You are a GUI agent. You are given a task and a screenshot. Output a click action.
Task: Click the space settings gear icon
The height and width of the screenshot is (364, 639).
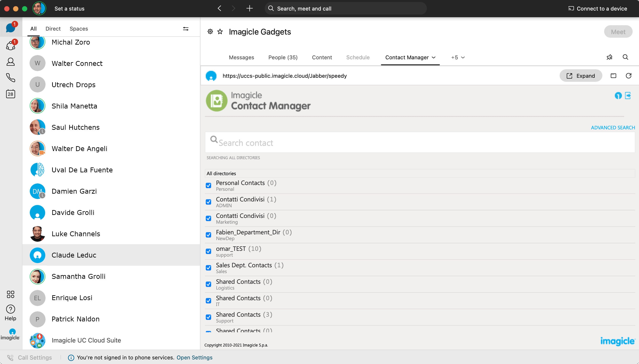pos(210,31)
